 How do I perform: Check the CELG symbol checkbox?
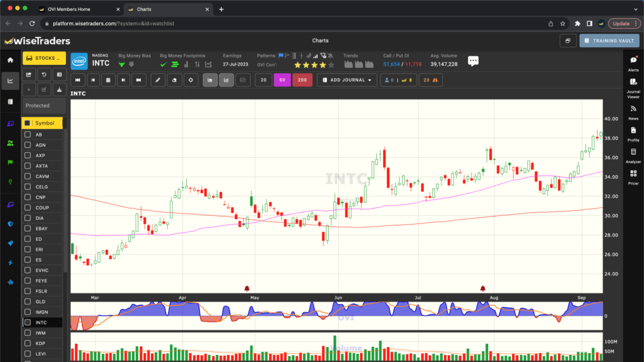pos(28,187)
